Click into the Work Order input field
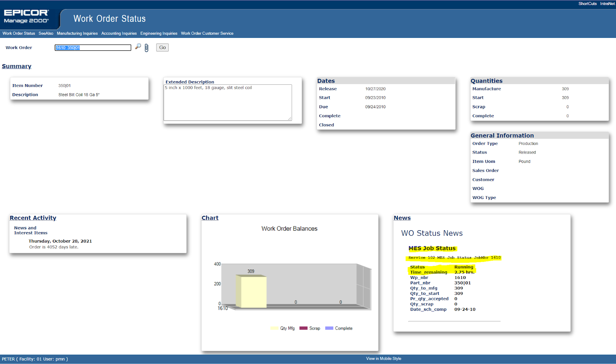This screenshot has height=364, width=616. click(93, 48)
